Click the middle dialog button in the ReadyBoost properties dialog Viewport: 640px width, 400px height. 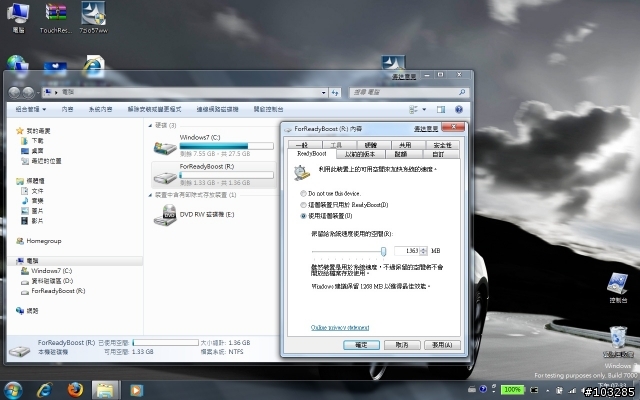click(402, 345)
